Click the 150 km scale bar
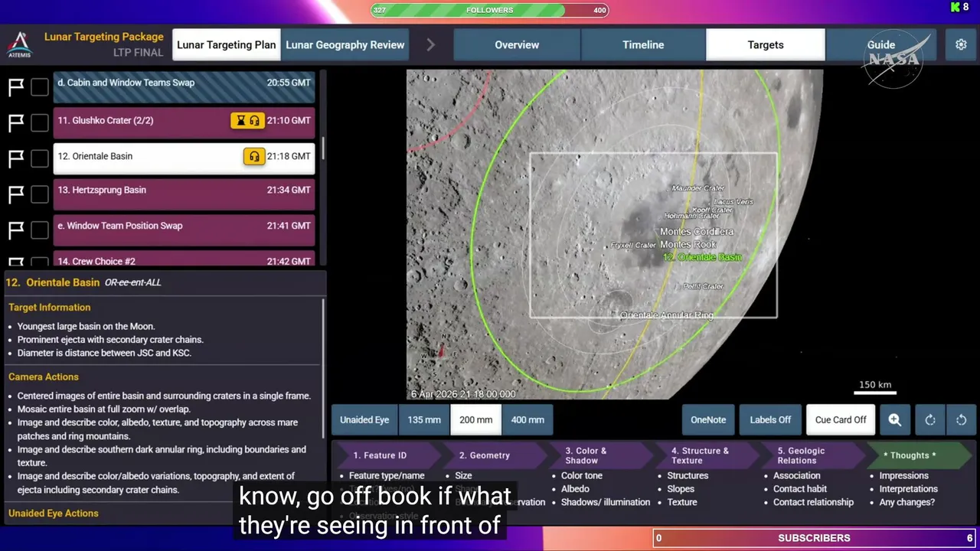Viewport: 980px width, 551px height. (874, 386)
